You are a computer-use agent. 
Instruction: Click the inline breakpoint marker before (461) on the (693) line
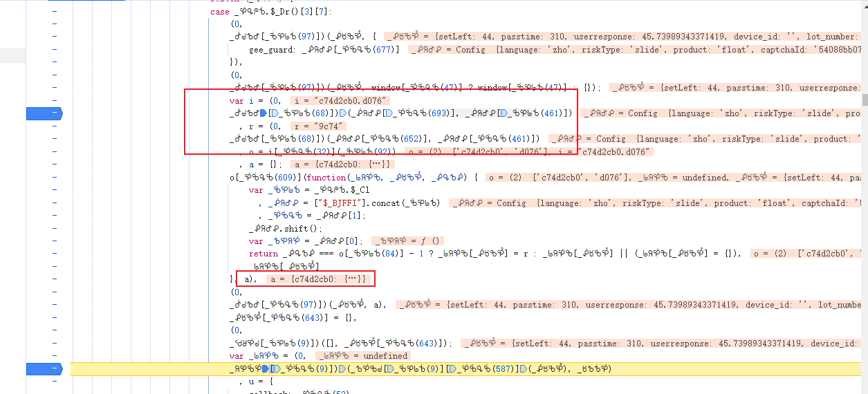[x=503, y=113]
